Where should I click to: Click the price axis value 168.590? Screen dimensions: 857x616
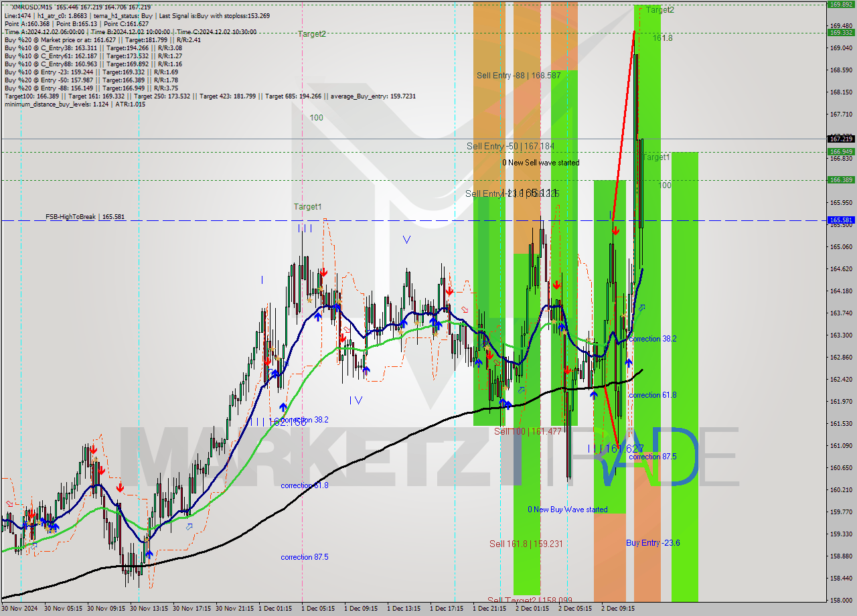coord(841,70)
